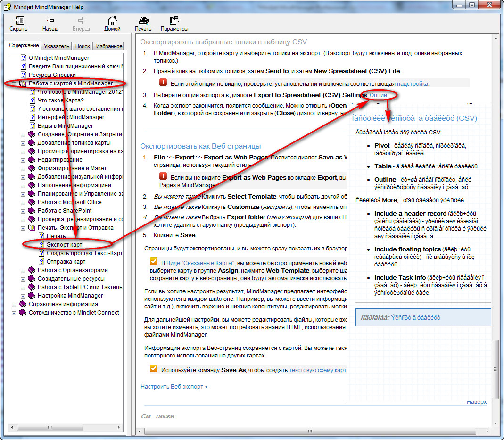504x440 pixels.
Task: Select Экспорт карт topic
Action: pos(64,245)
